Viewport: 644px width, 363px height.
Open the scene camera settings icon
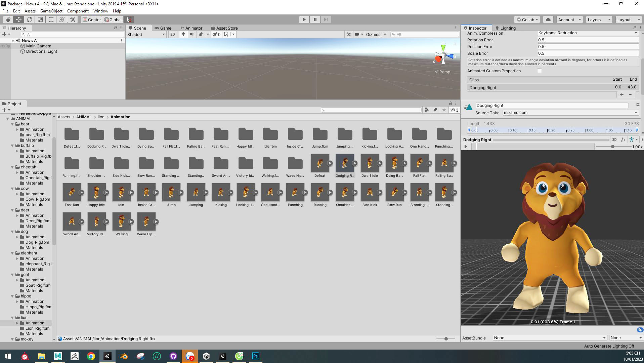tap(357, 34)
